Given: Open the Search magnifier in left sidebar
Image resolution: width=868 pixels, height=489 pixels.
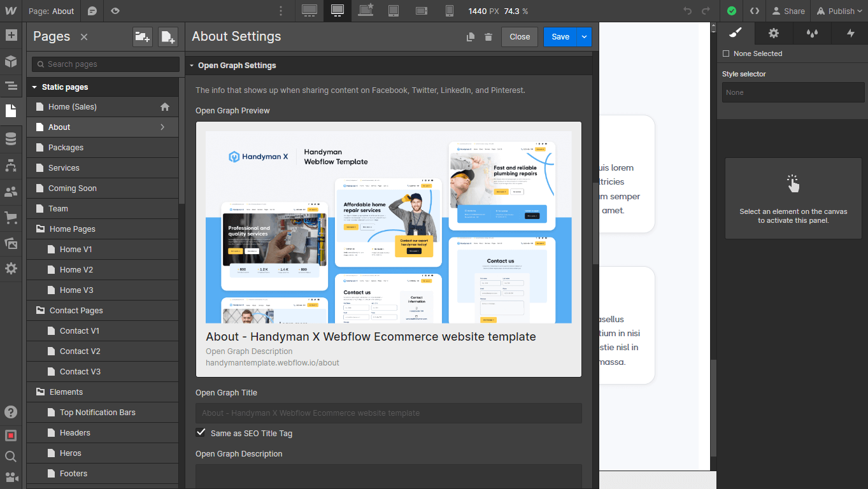Looking at the screenshot, I should tap(11, 456).
